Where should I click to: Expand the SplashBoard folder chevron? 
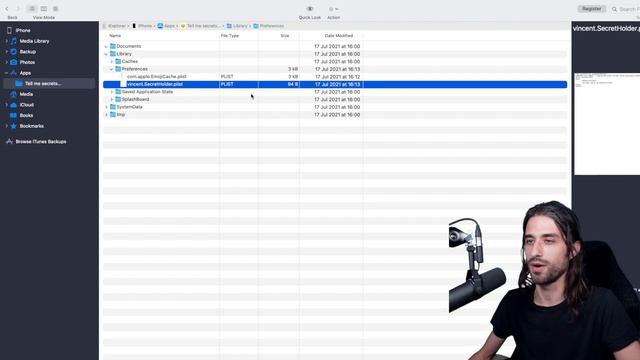[x=112, y=99]
